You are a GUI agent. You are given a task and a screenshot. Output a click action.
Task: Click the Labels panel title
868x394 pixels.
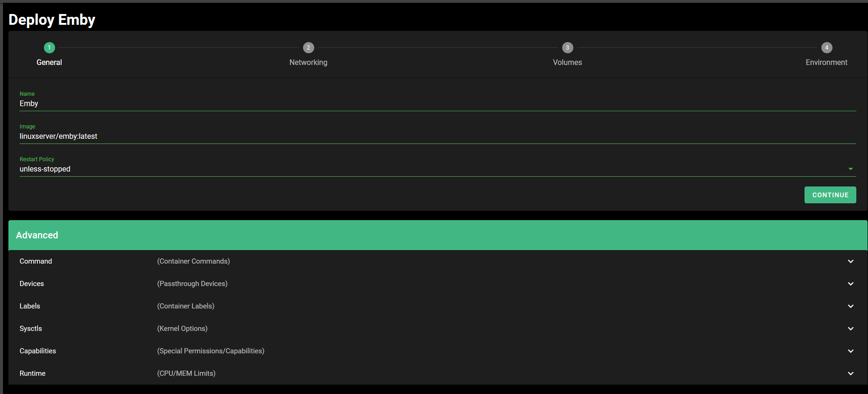tap(30, 306)
